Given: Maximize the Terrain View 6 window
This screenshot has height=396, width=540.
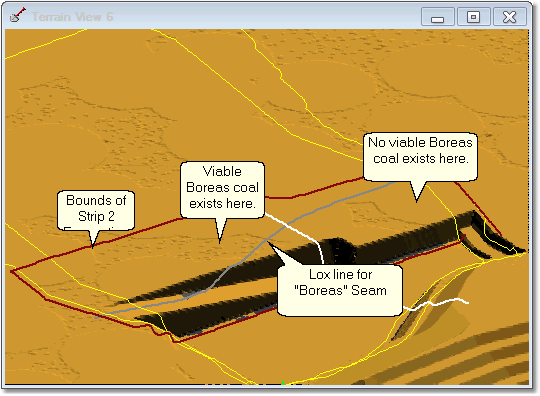Looking at the screenshot, I should [x=474, y=17].
